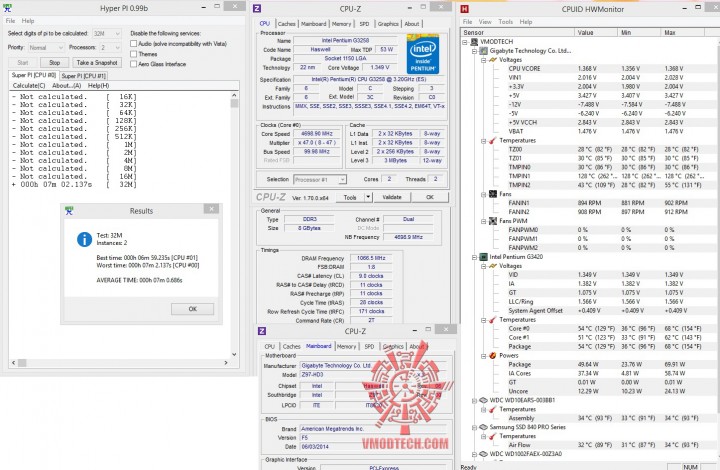Image resolution: width=720 pixels, height=470 pixels.
Task: Click the upper CPU-Z window's purple Z icon
Action: [257, 8]
